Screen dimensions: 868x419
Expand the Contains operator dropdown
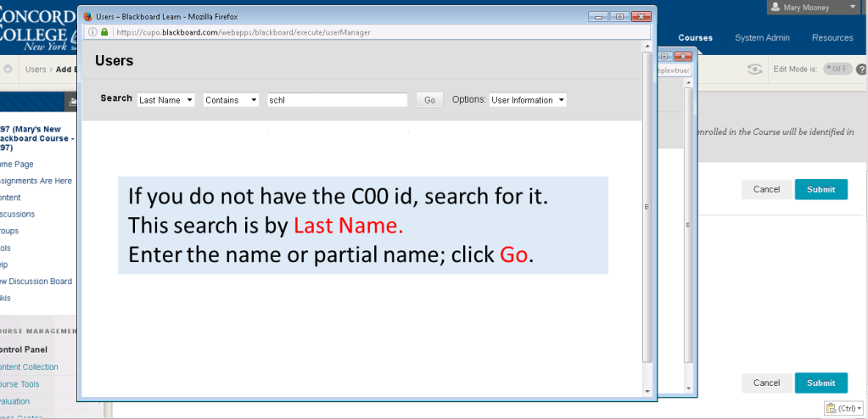click(x=231, y=100)
